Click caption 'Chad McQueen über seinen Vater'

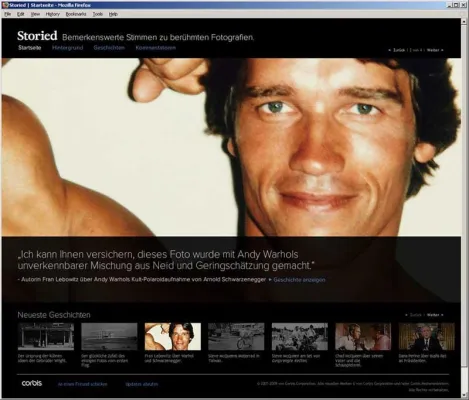(359, 361)
